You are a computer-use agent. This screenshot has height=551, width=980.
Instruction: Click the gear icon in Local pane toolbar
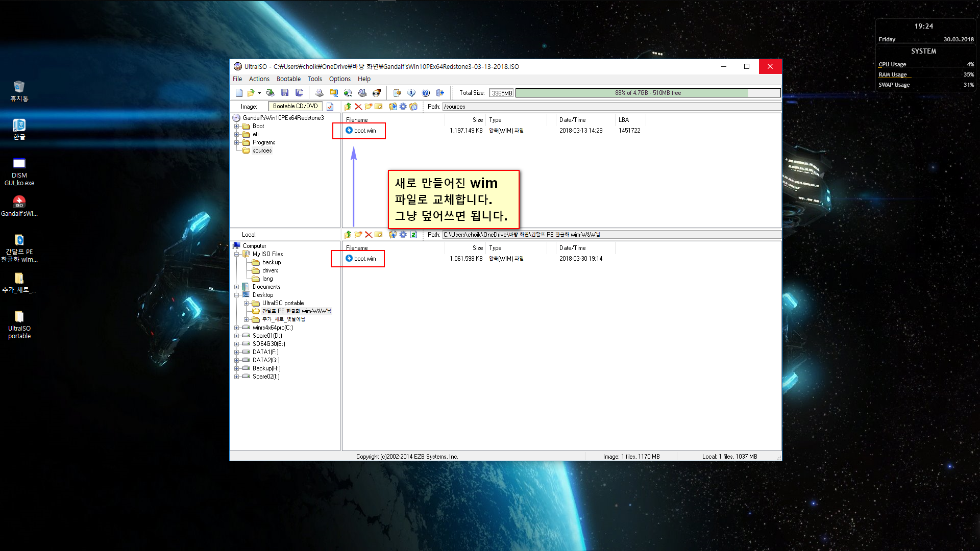[x=403, y=235]
